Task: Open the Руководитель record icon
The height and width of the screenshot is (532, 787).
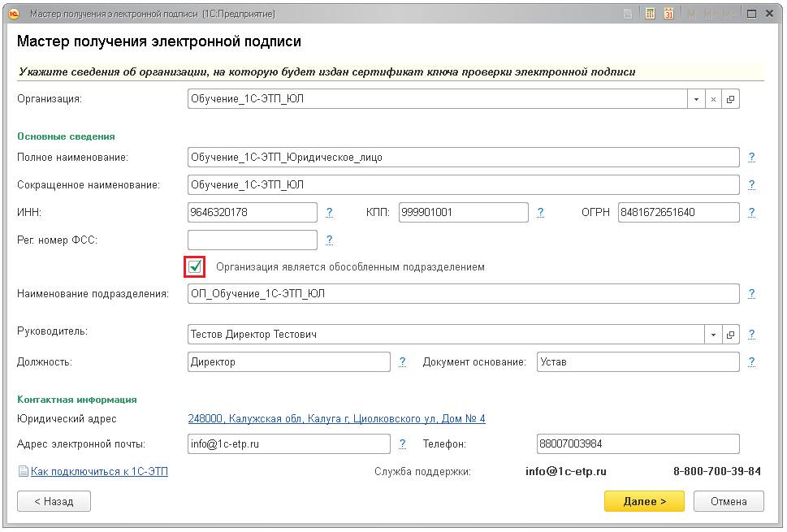Action: [x=731, y=335]
